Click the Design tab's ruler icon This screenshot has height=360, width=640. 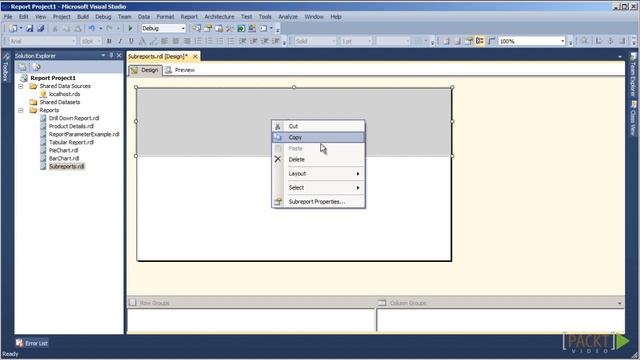point(135,70)
